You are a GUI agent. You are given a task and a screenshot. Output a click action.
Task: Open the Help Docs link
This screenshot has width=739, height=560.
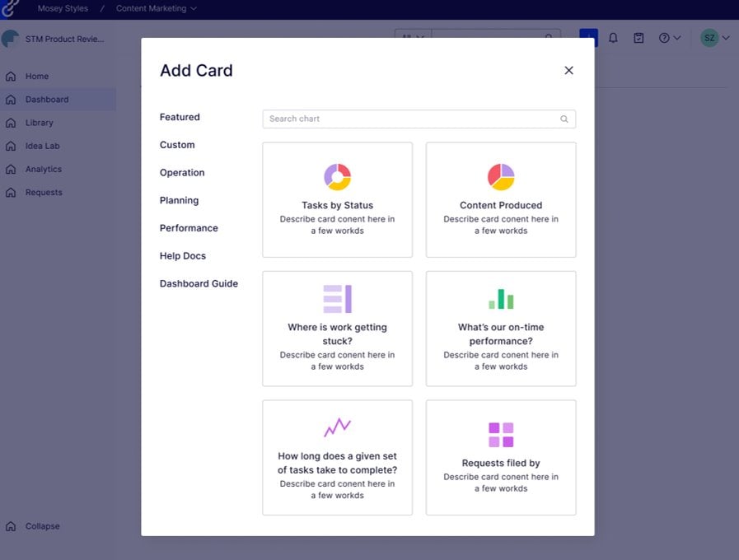tap(182, 256)
